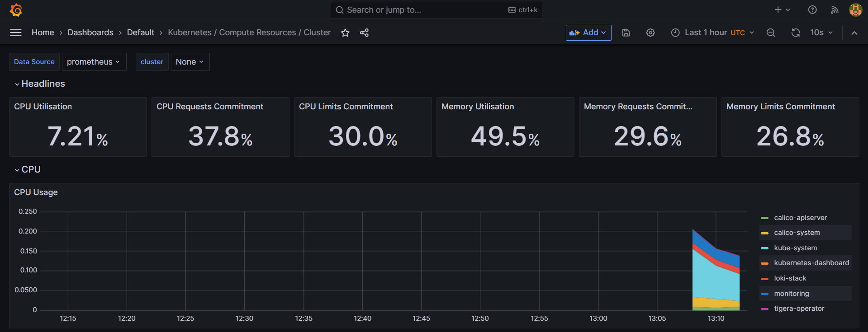Click the 29.6% memory requests value
Viewport: 868px width, 332px height.
[648, 136]
